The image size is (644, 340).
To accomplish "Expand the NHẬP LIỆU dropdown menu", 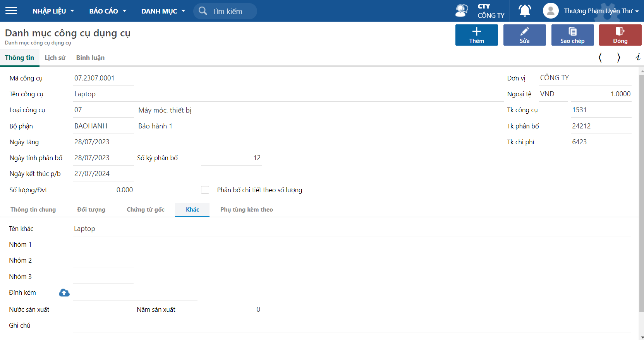I will coord(53,11).
